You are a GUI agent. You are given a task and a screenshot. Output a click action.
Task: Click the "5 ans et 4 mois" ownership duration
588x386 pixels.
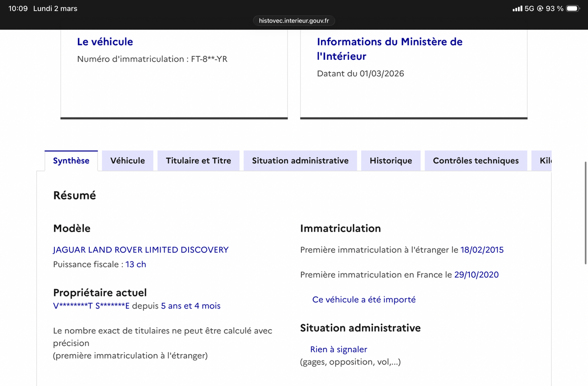tap(191, 306)
